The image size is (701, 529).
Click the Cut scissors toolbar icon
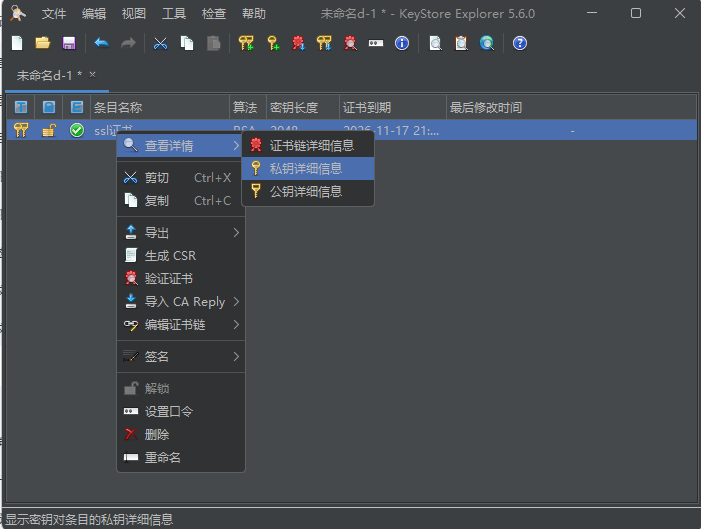tap(160, 43)
